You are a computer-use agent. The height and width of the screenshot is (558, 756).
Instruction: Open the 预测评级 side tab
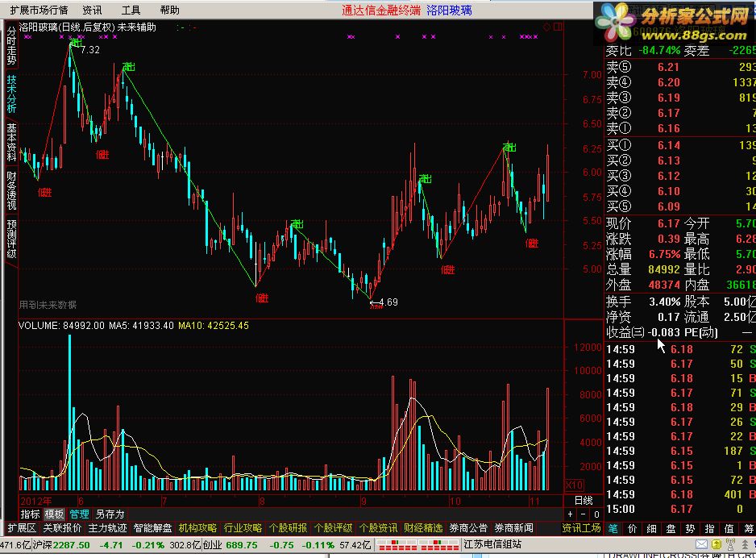(11, 238)
